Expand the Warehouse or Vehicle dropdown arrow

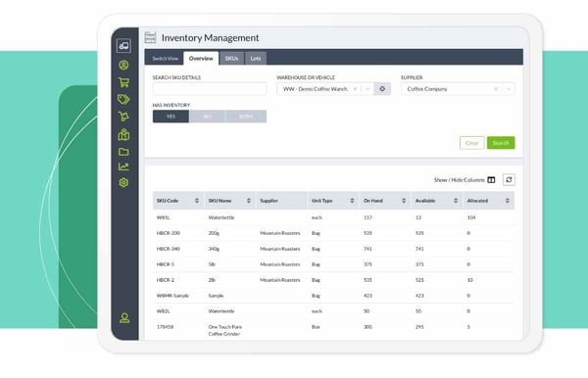pos(367,89)
